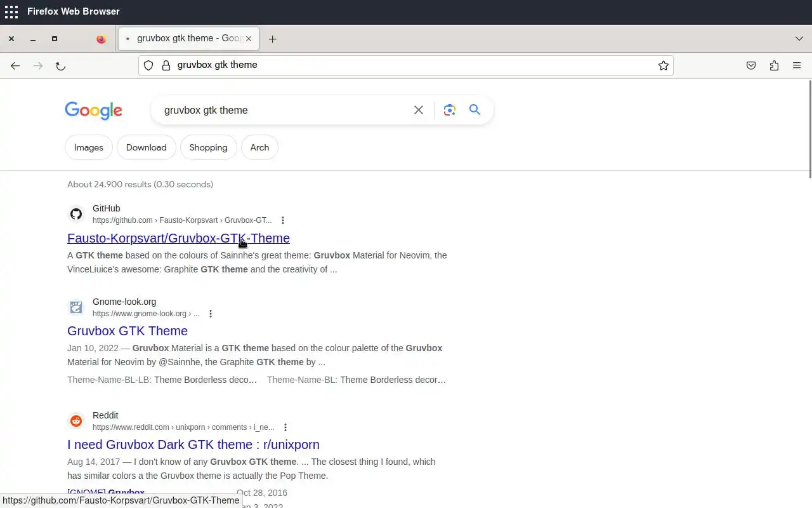Clear the search query with X
The width and height of the screenshot is (812, 508).
pyautogui.click(x=419, y=110)
